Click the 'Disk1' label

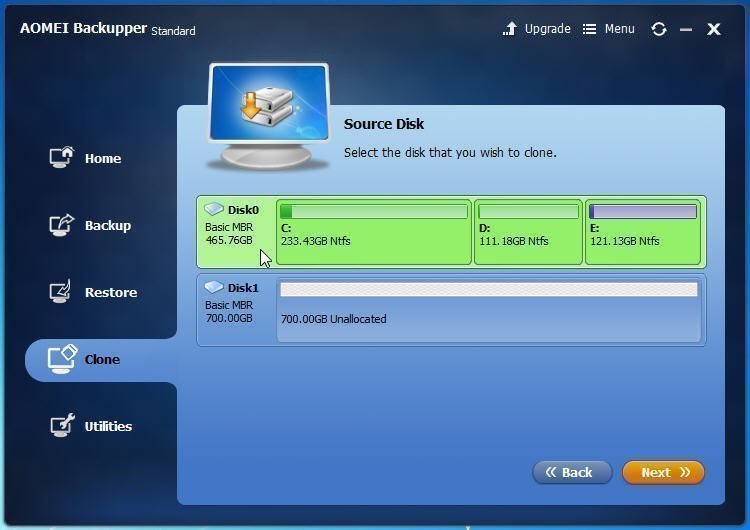(x=243, y=288)
